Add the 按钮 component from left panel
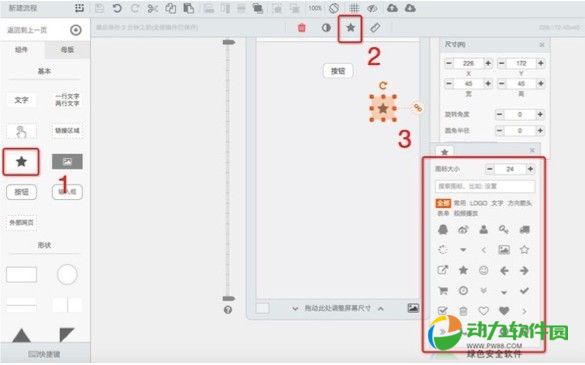Image resolution: width=585 pixels, height=365 pixels. [x=21, y=192]
